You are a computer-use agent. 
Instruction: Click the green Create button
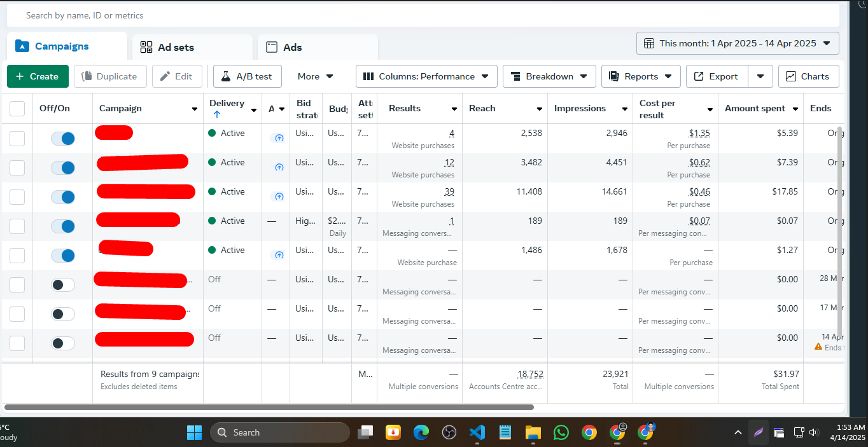[x=38, y=76]
